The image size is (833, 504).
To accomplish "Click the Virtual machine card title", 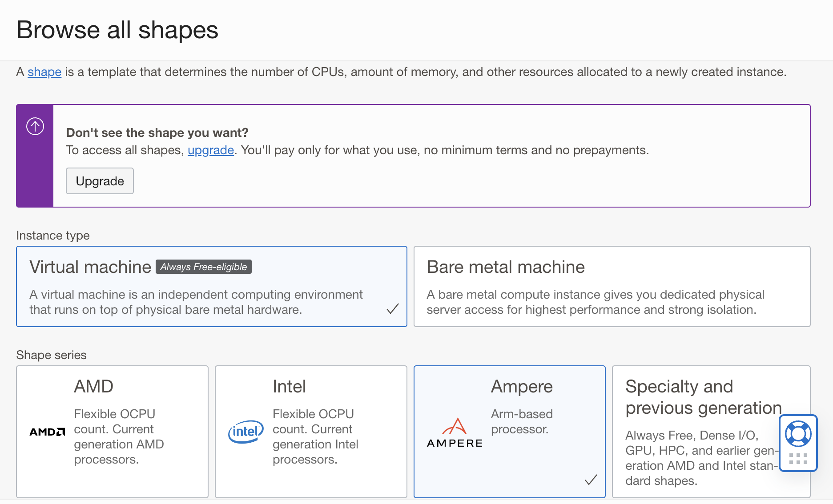I will [89, 267].
